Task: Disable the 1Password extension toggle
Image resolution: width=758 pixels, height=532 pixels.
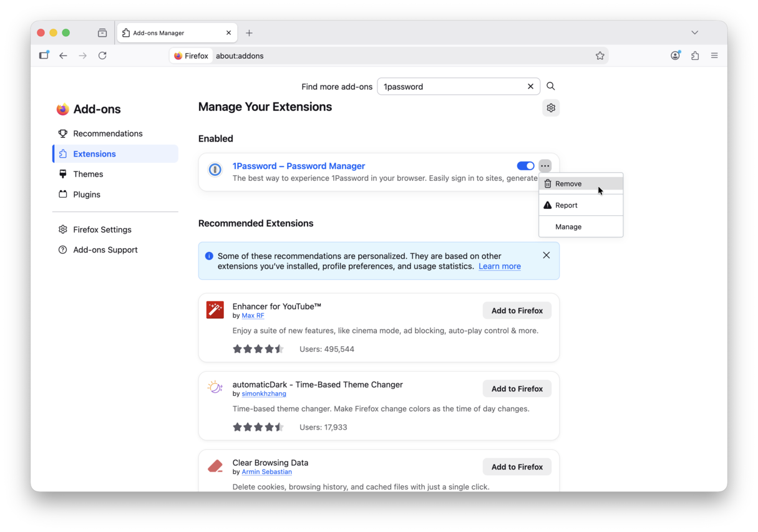Action: point(525,166)
